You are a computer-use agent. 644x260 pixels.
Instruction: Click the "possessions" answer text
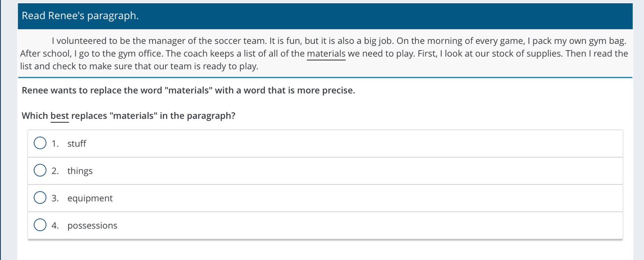click(92, 225)
